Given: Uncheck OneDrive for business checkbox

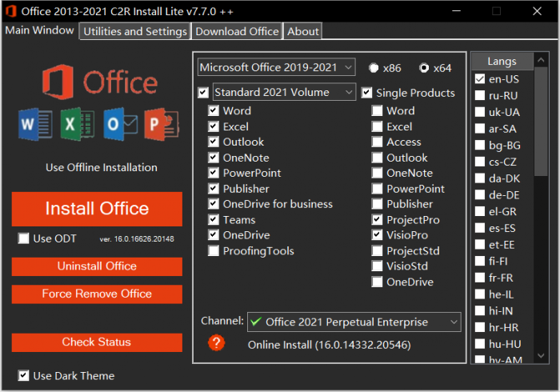Looking at the screenshot, I should pyautogui.click(x=214, y=204).
